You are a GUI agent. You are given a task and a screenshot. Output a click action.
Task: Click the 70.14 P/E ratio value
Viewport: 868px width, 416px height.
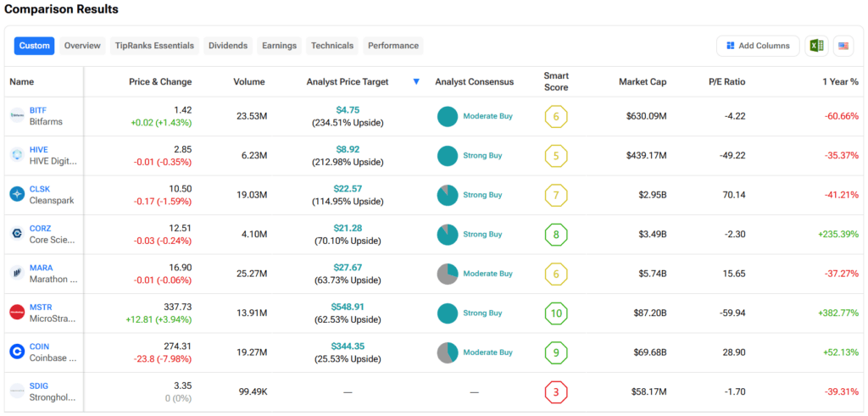tap(734, 195)
